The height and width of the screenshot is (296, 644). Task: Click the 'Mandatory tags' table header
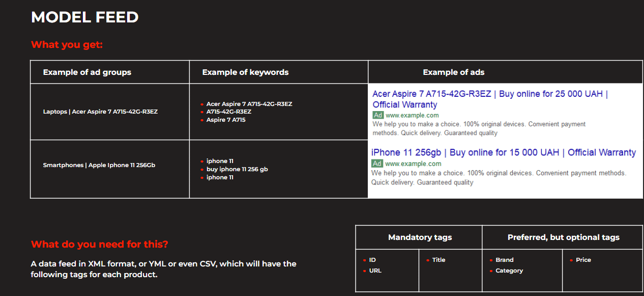(420, 237)
